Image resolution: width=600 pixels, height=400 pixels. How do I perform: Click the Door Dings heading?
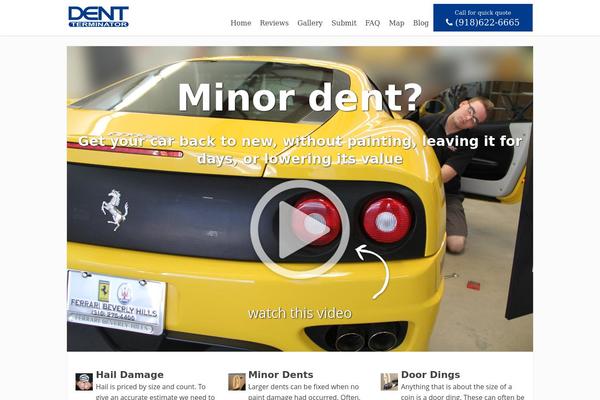click(x=430, y=374)
